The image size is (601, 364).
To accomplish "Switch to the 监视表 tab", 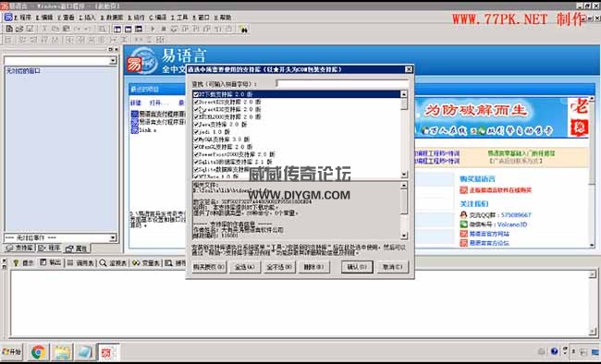I will (x=114, y=263).
